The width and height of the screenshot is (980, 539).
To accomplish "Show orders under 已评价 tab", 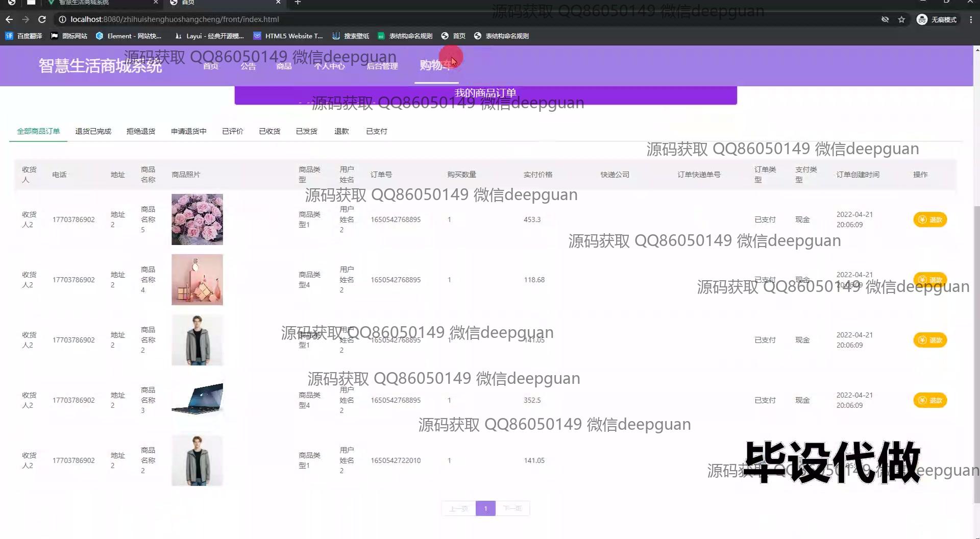I will [x=233, y=131].
